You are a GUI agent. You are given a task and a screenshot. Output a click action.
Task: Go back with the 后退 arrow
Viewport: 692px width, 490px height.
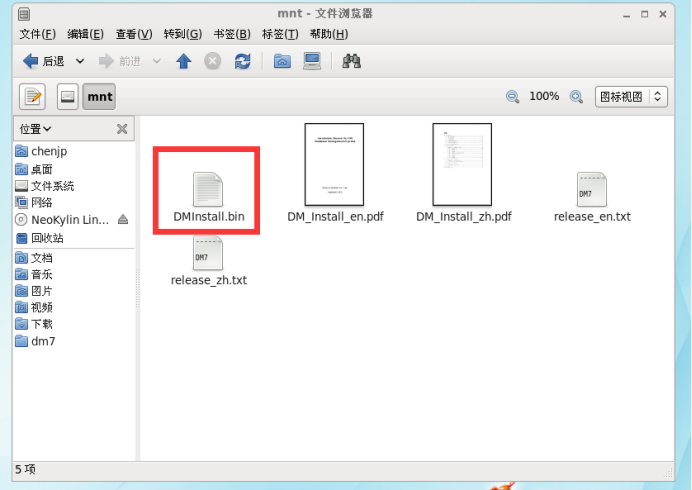pos(43,61)
